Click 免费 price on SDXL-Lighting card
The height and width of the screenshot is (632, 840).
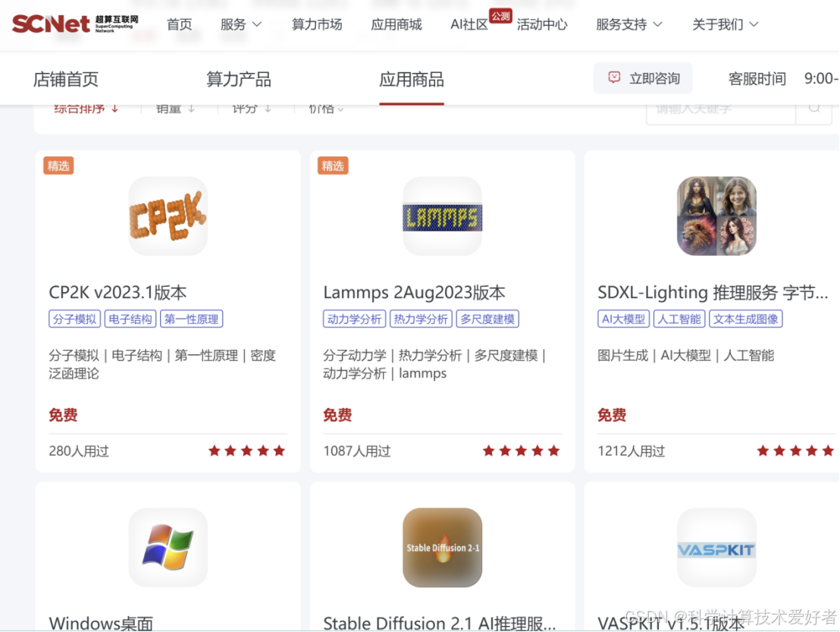tap(612, 415)
